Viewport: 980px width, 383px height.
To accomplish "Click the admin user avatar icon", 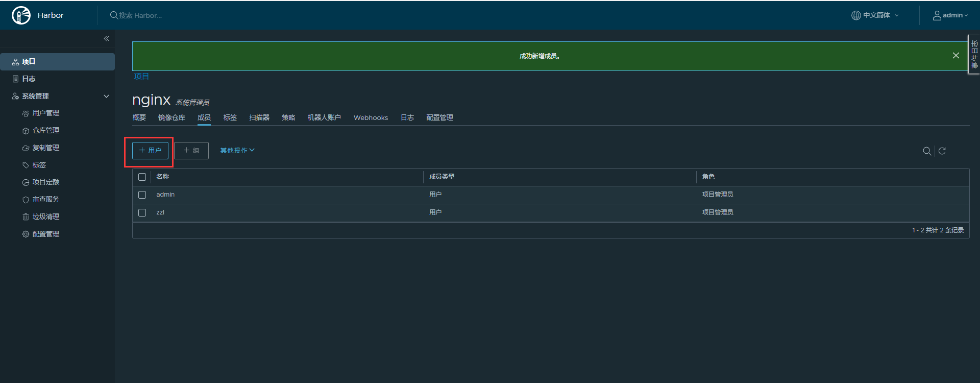I will (x=937, y=15).
